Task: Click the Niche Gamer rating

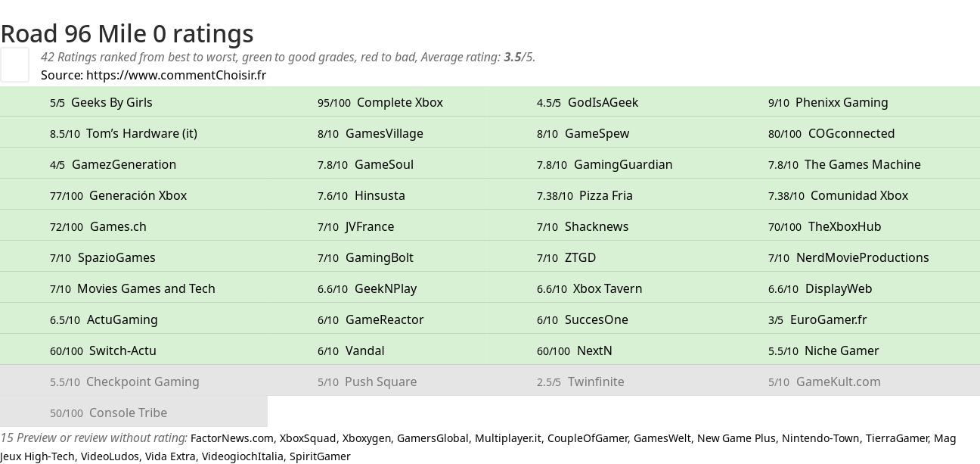Action: 842,350
